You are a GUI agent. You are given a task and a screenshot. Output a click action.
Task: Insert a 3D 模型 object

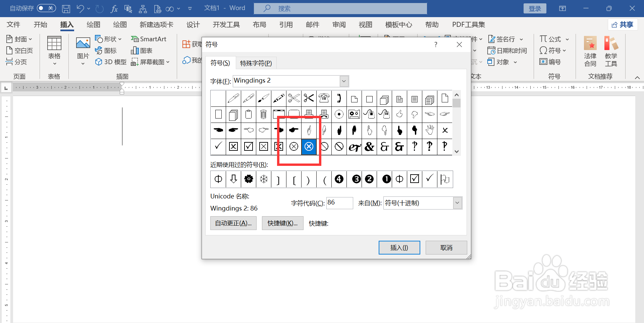tap(110, 62)
